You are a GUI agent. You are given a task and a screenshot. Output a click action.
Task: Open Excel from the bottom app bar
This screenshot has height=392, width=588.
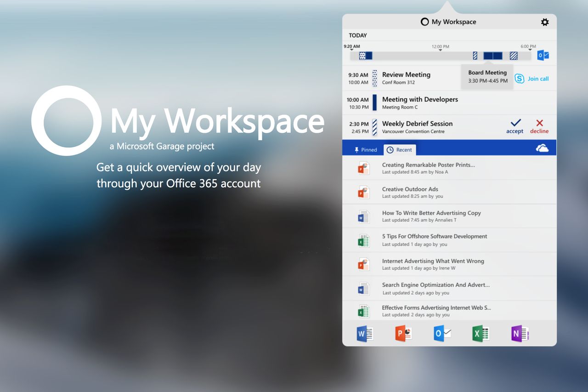pyautogui.click(x=481, y=333)
